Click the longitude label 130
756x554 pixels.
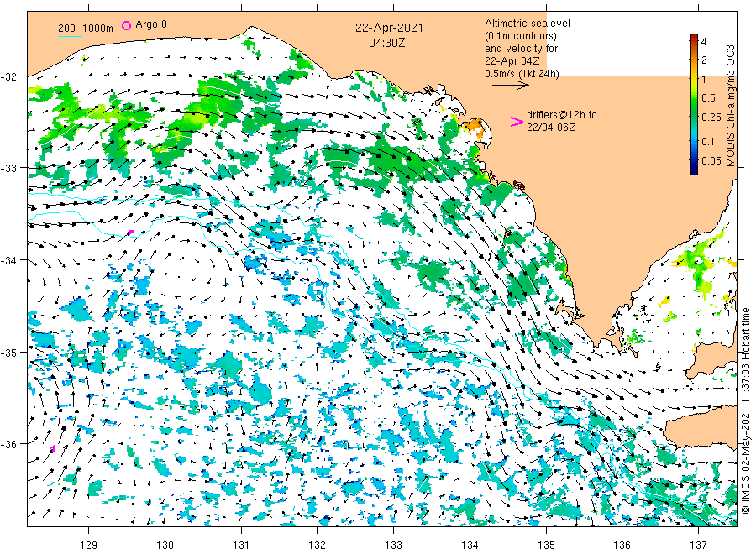(x=165, y=546)
